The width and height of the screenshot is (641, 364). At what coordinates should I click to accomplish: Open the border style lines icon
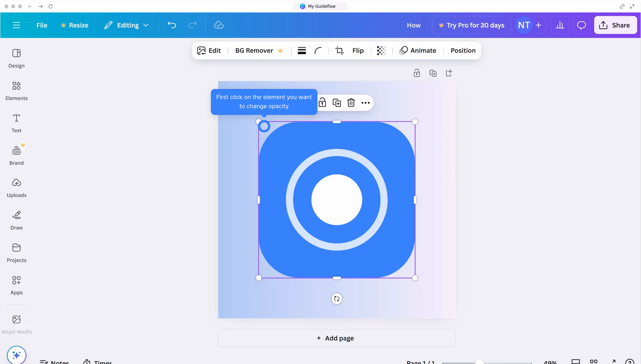point(302,51)
